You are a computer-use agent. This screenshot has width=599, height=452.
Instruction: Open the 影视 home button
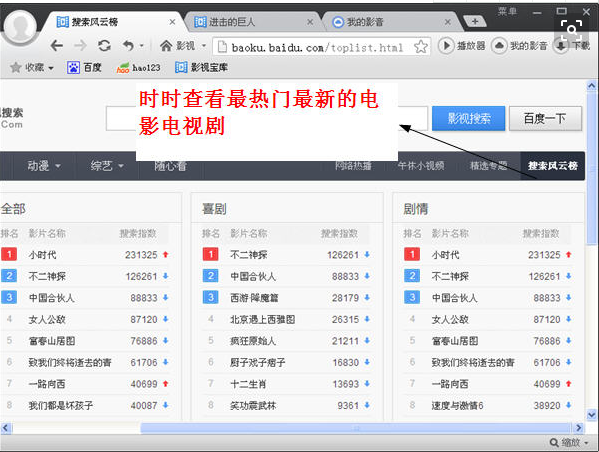point(178,46)
